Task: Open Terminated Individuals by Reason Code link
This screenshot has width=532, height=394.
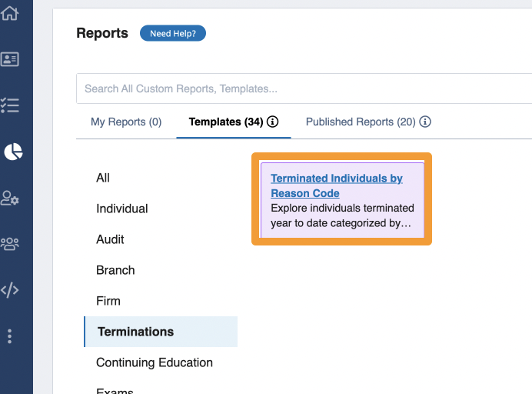Action: point(337,185)
